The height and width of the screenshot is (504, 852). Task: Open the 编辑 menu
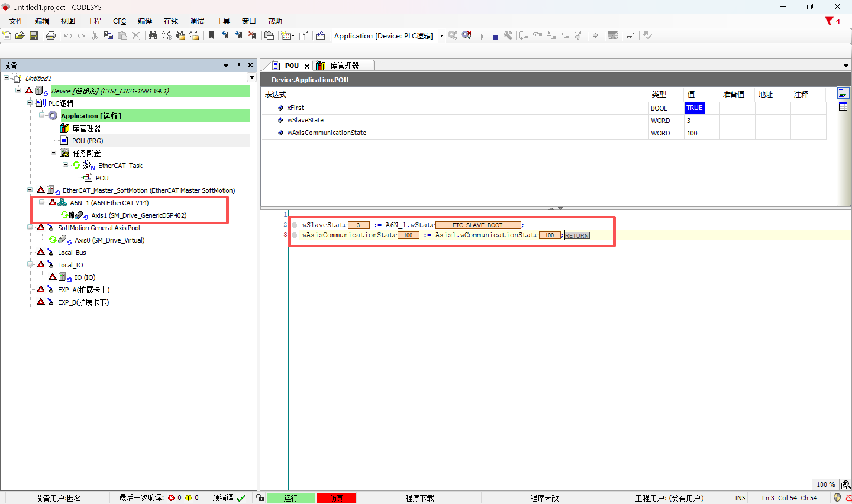pos(42,21)
